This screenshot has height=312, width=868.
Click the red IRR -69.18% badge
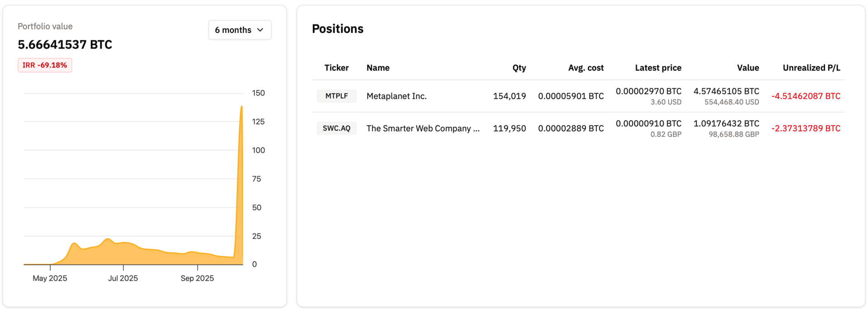coord(45,65)
